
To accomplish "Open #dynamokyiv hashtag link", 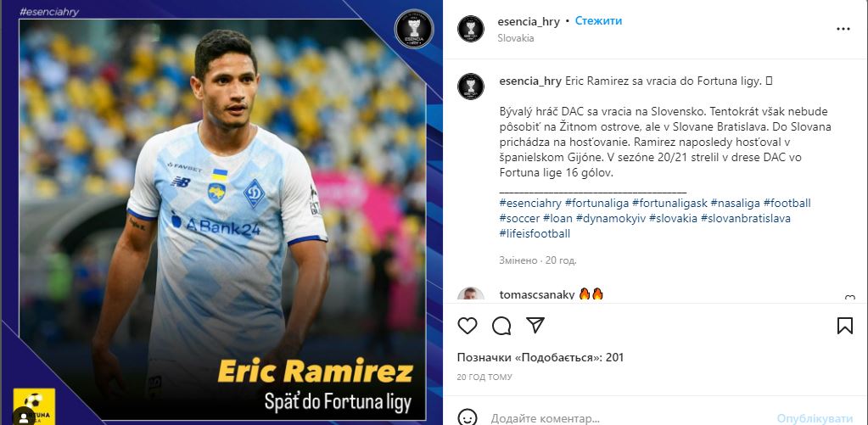I will 611,218.
